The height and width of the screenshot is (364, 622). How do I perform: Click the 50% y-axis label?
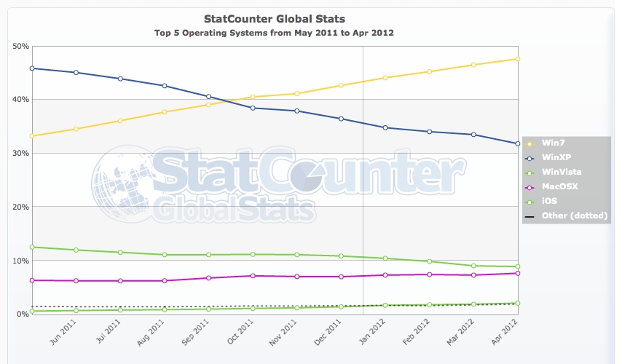[x=20, y=46]
